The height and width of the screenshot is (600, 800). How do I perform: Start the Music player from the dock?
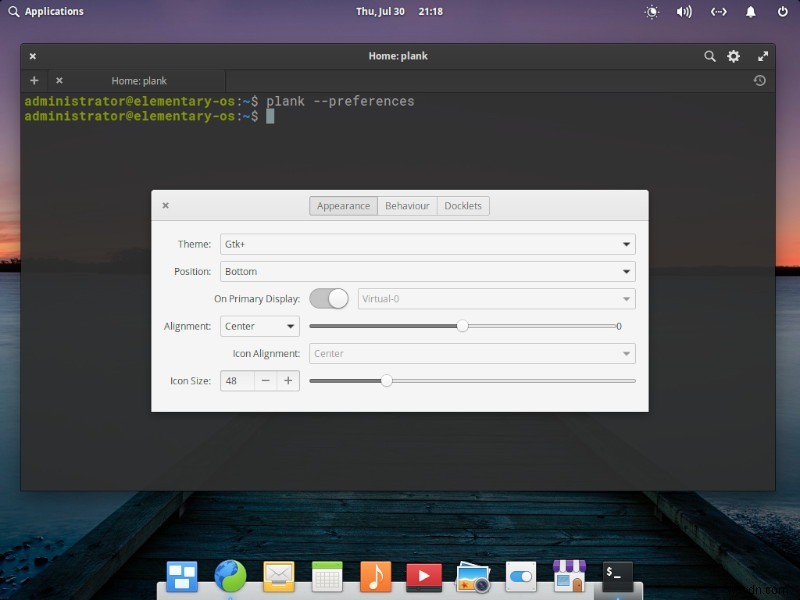(x=375, y=576)
